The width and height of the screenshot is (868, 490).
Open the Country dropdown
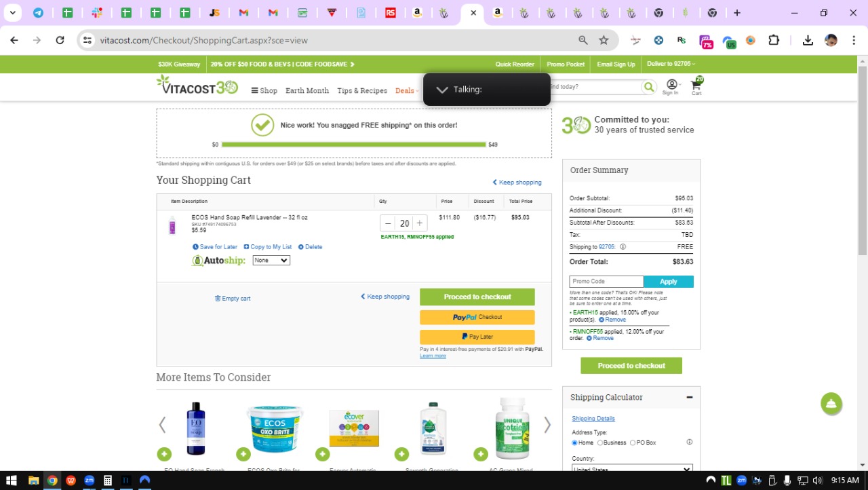(x=632, y=469)
